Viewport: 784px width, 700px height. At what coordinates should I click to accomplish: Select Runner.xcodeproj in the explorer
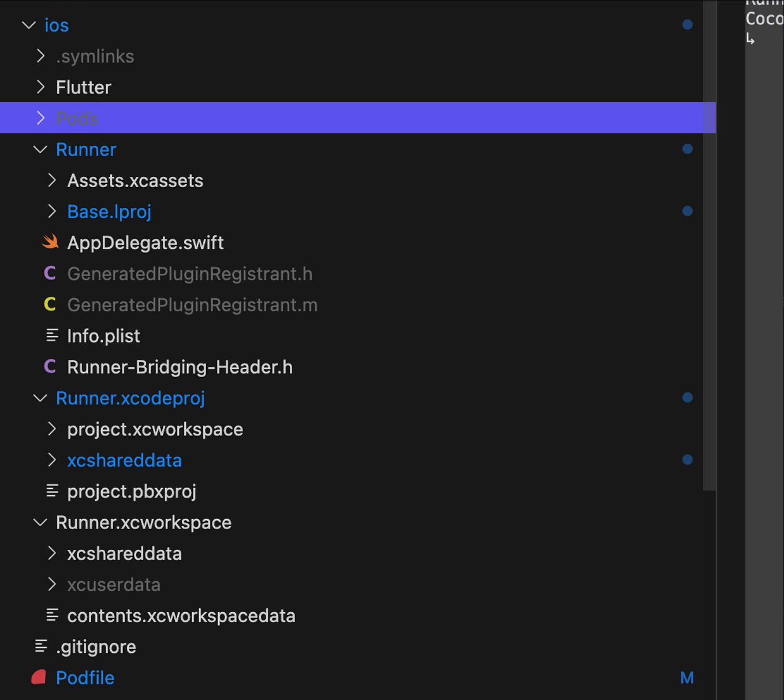[x=130, y=397]
